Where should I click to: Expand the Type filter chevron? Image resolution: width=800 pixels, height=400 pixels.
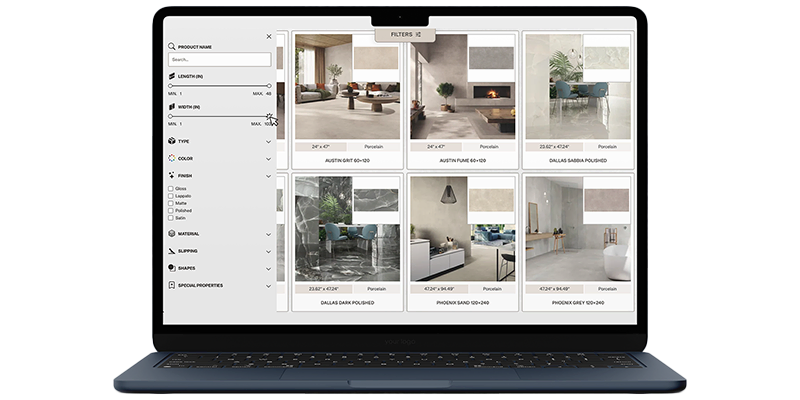[x=269, y=142]
